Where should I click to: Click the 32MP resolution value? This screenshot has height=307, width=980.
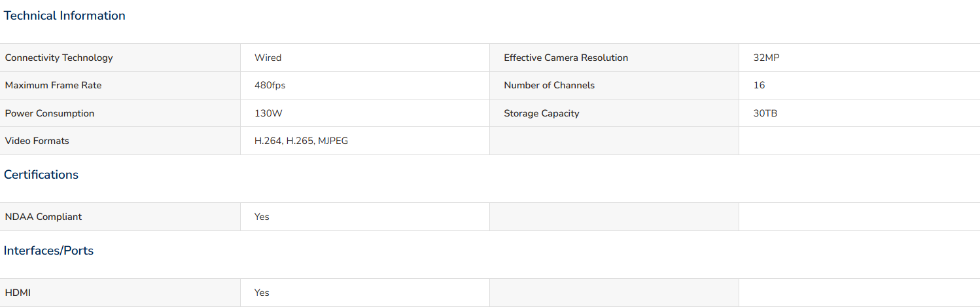[x=767, y=58]
